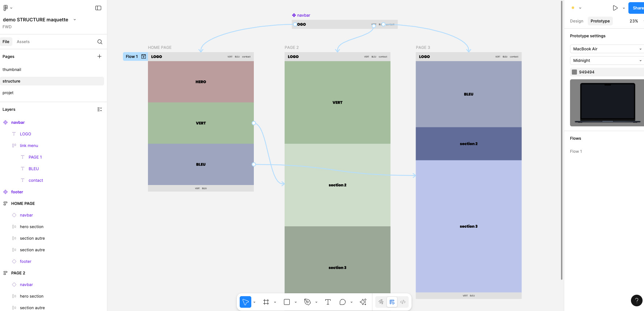Select the Rectangle shape tool

tap(287, 302)
